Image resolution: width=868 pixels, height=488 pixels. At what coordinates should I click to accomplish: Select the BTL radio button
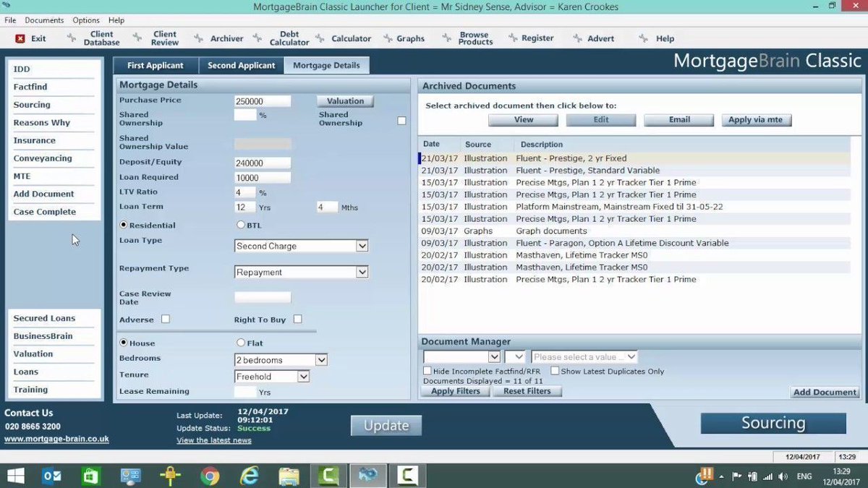(241, 225)
